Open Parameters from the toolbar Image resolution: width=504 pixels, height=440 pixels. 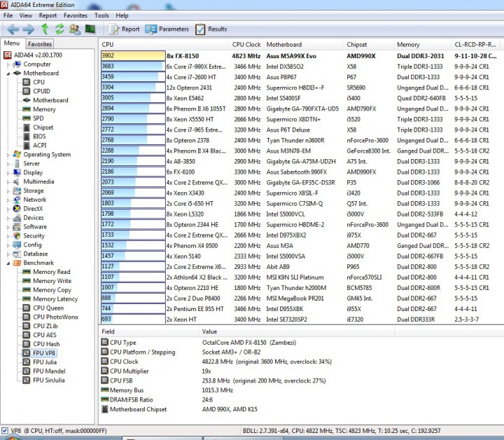coord(167,29)
